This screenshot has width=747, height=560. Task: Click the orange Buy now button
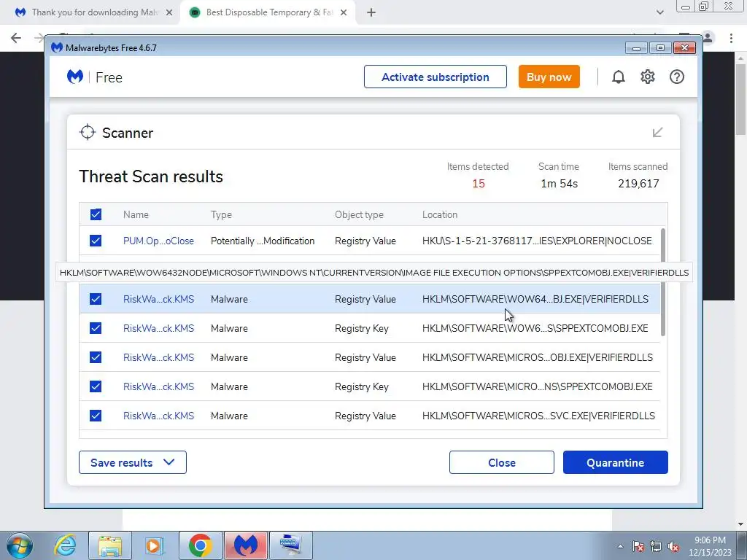coord(549,77)
